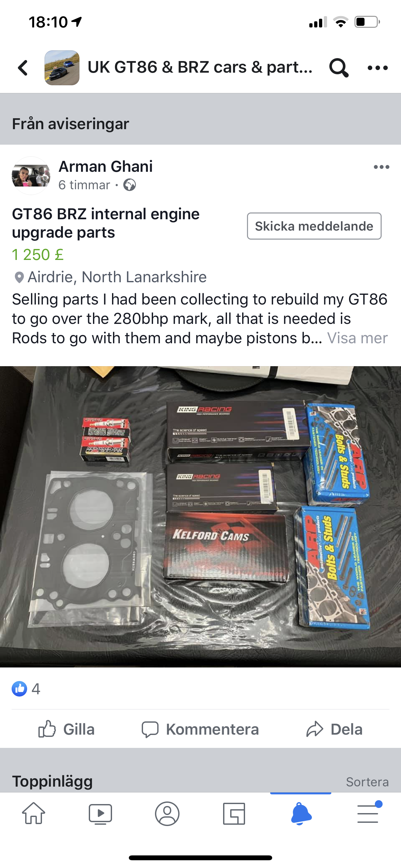Open the group search magnifier icon
The width and height of the screenshot is (401, 868).
[339, 68]
